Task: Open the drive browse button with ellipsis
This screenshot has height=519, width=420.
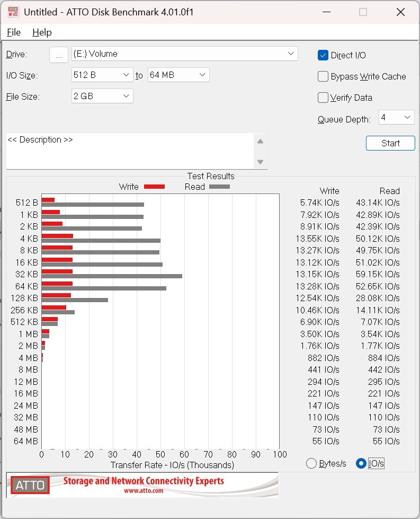Action: click(59, 54)
